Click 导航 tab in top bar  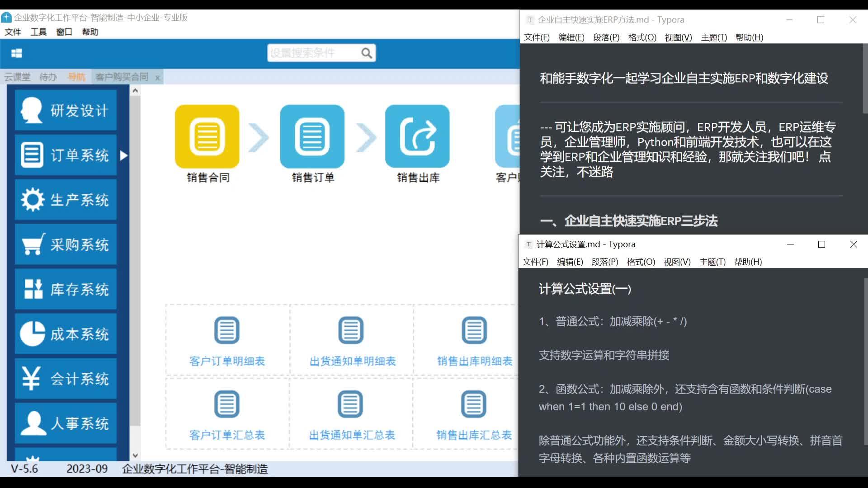pos(76,76)
